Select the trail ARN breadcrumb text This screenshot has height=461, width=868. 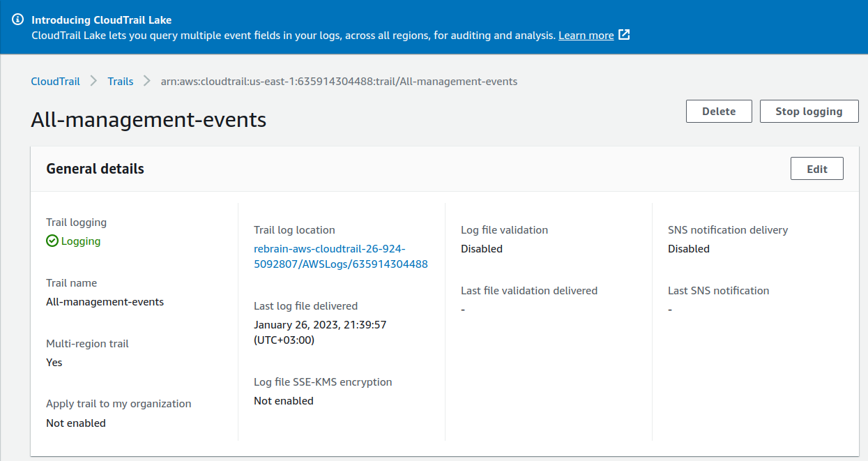click(339, 82)
